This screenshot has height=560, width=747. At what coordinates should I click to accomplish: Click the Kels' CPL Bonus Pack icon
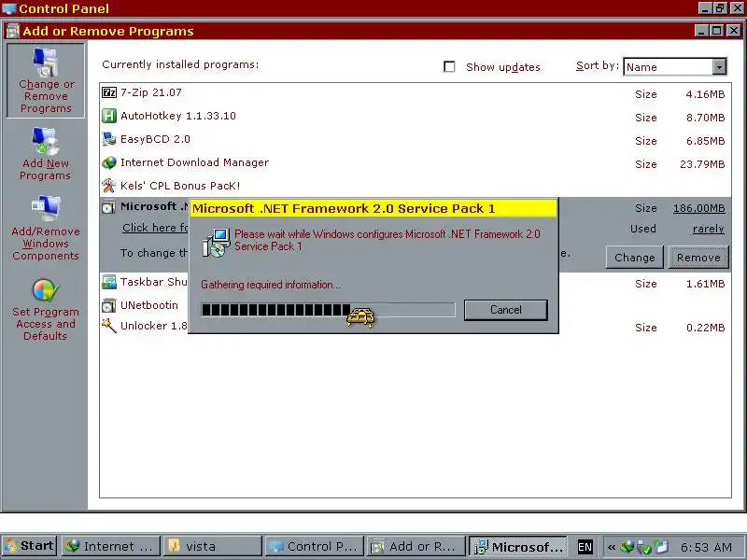(x=109, y=186)
